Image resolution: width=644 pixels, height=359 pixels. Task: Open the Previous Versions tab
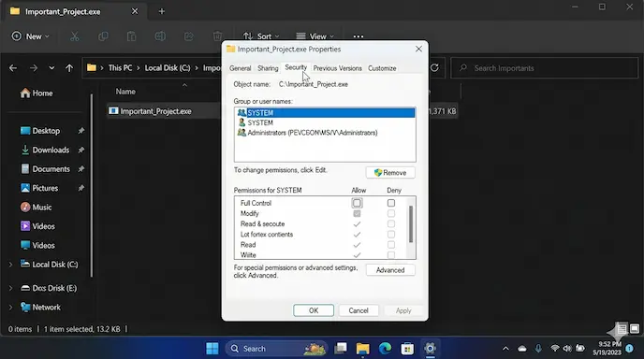click(338, 68)
